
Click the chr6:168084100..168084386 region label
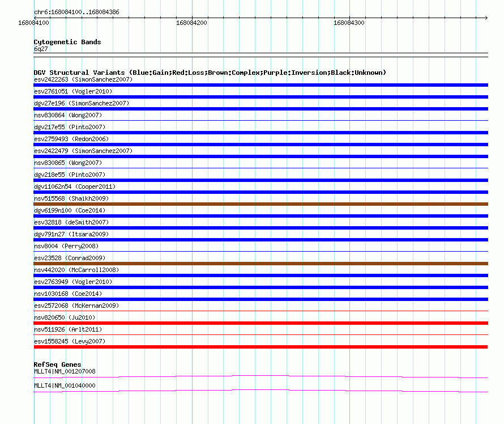tap(76, 12)
